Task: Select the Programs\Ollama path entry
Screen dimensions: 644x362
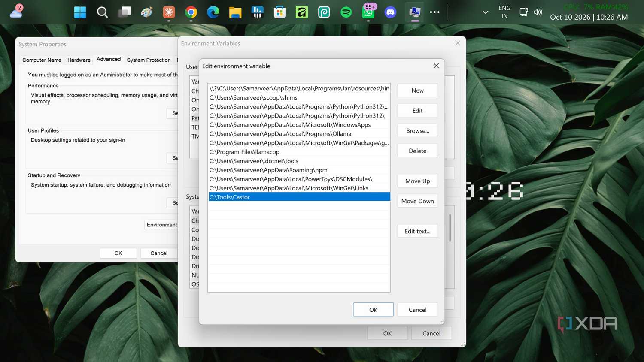Action: pyautogui.click(x=299, y=134)
